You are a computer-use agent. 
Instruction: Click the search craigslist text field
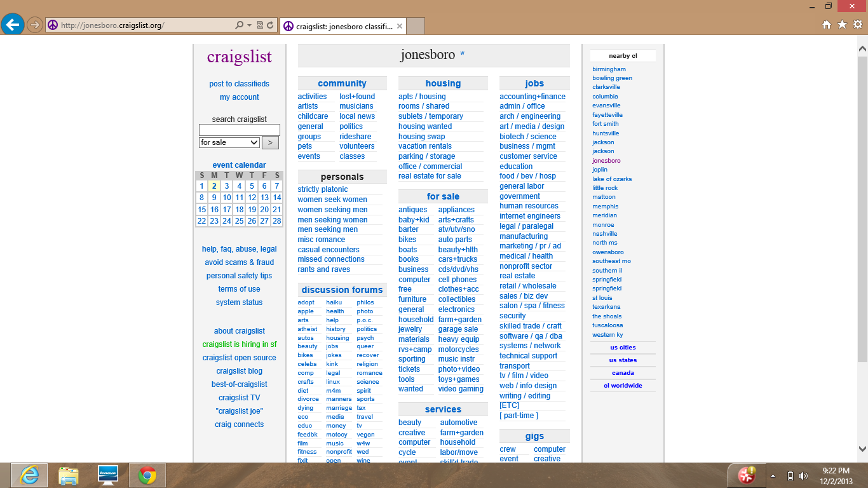[239, 130]
